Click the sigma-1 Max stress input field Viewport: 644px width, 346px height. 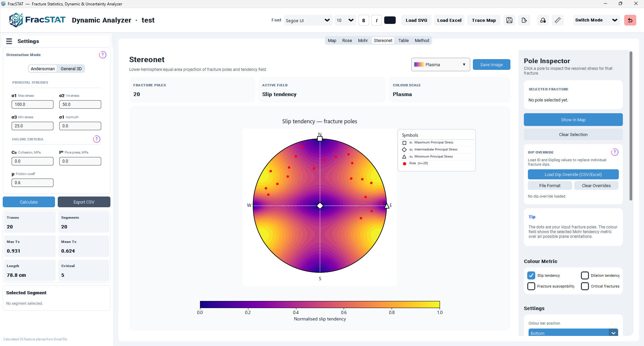pos(33,104)
